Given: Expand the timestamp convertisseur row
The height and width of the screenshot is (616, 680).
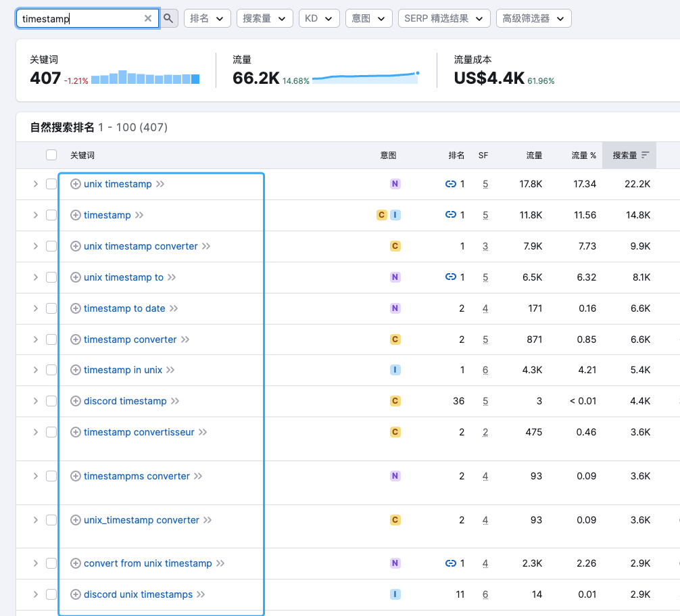Looking at the screenshot, I should (x=36, y=432).
